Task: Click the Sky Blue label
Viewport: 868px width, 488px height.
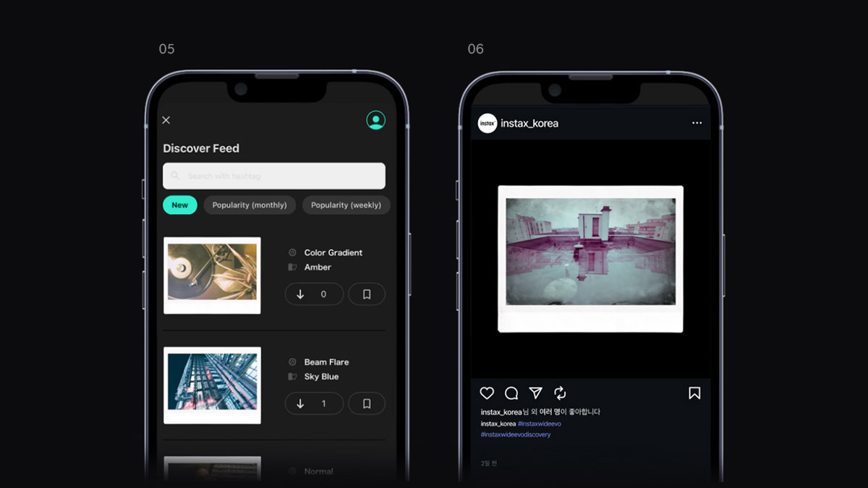Action: 321,377
